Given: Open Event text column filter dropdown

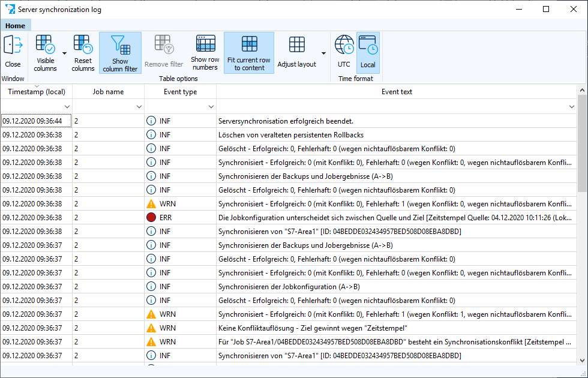Looking at the screenshot, I should 571,107.
